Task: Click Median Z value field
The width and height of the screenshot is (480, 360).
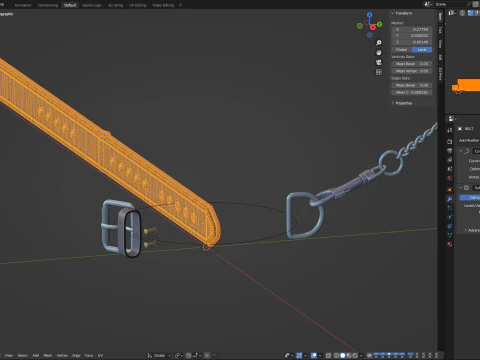Action: click(412, 42)
